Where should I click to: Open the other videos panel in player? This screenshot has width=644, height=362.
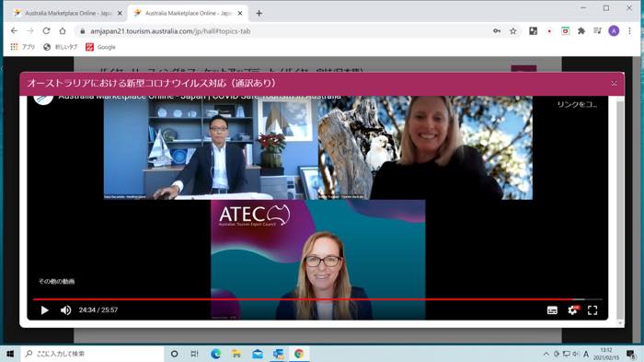click(x=57, y=281)
